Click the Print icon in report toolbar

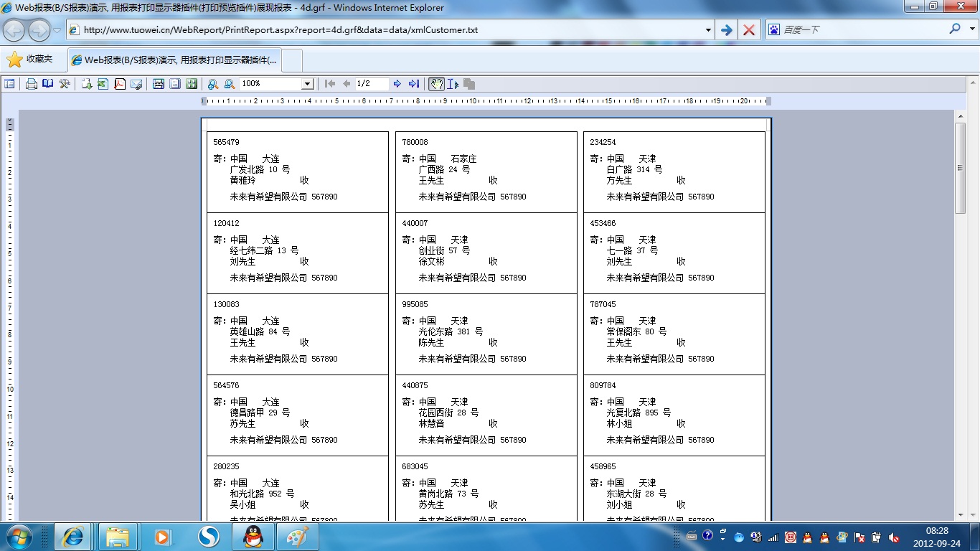(31, 84)
